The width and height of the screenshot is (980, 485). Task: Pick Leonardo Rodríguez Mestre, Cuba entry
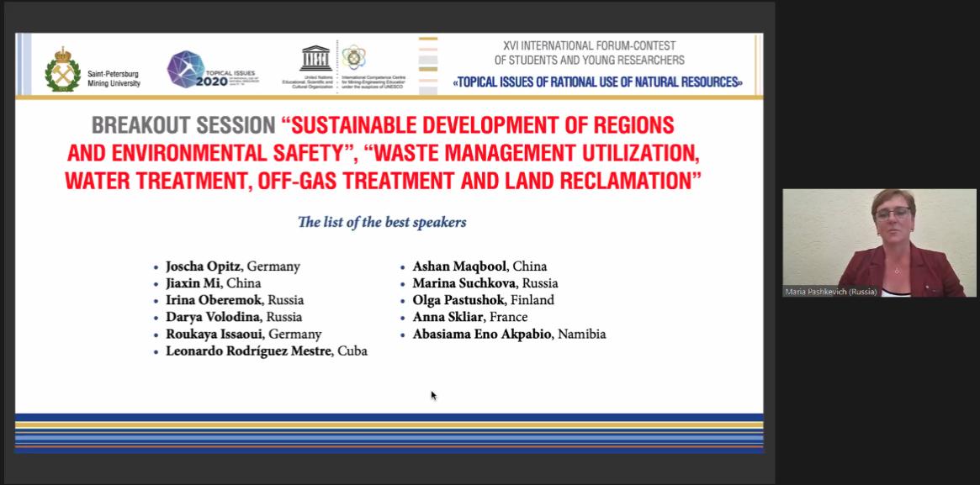[266, 351]
